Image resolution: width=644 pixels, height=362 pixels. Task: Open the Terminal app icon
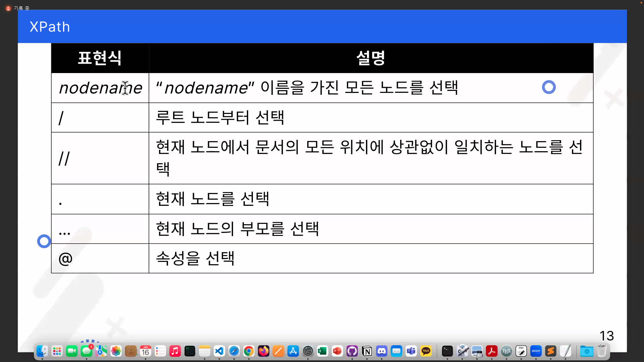point(447,351)
